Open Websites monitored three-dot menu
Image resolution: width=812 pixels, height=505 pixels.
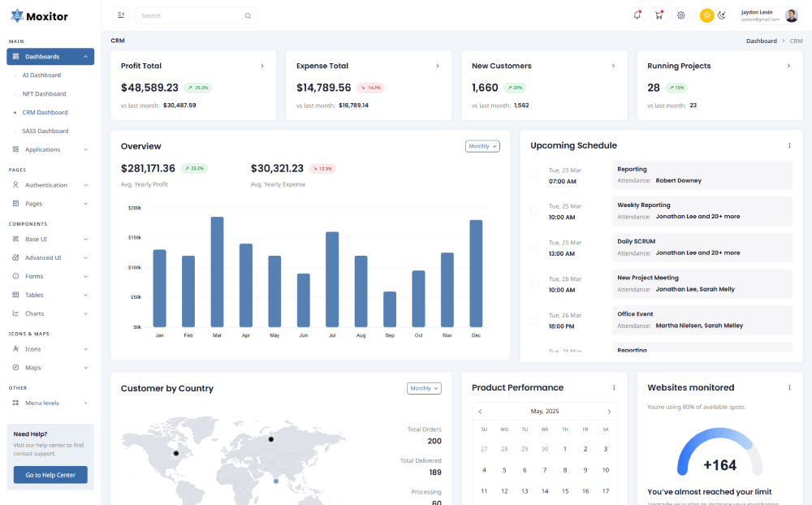click(789, 388)
